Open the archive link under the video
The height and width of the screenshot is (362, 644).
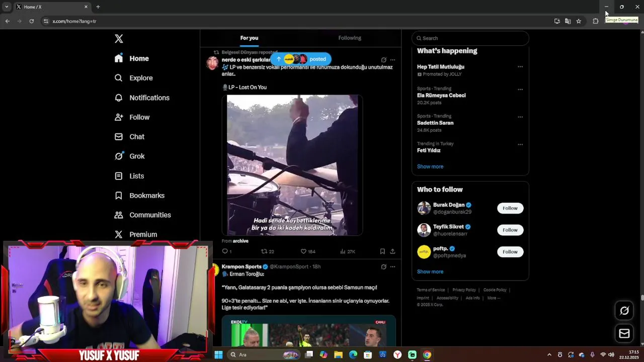240,241
